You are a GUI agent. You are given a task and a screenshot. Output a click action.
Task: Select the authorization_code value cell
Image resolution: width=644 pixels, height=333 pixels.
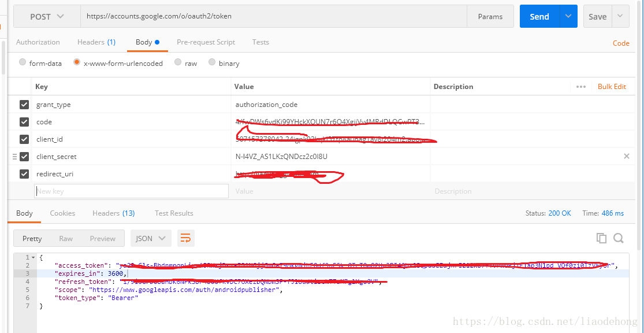(330, 105)
